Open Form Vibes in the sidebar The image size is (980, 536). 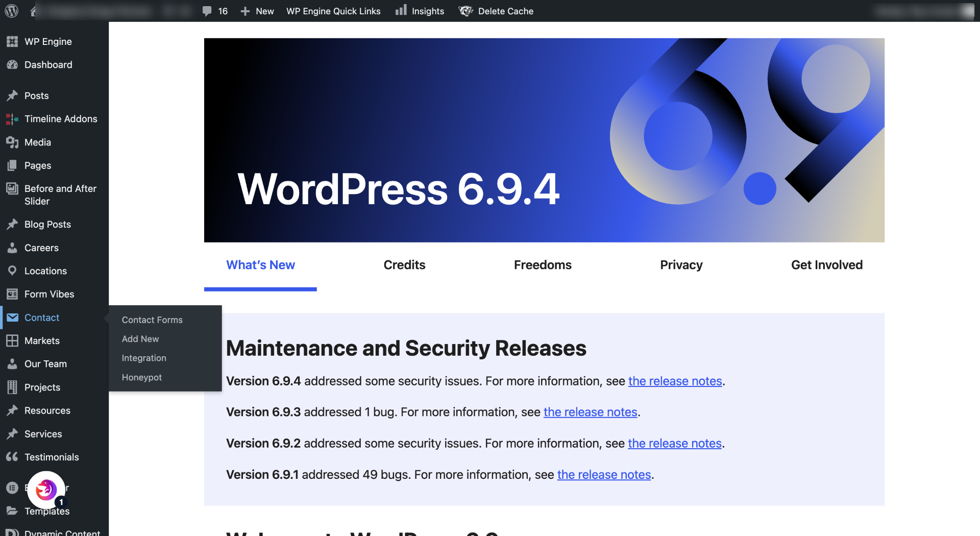[x=50, y=294]
